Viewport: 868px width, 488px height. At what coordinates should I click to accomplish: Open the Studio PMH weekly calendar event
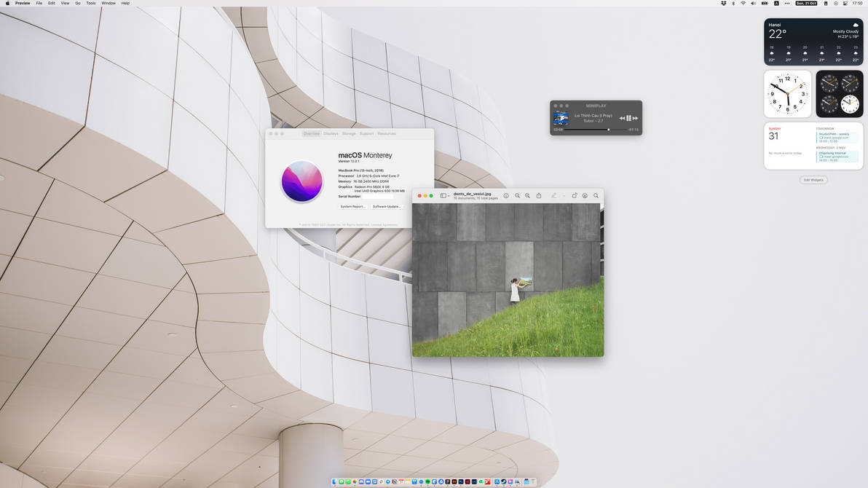click(837, 138)
